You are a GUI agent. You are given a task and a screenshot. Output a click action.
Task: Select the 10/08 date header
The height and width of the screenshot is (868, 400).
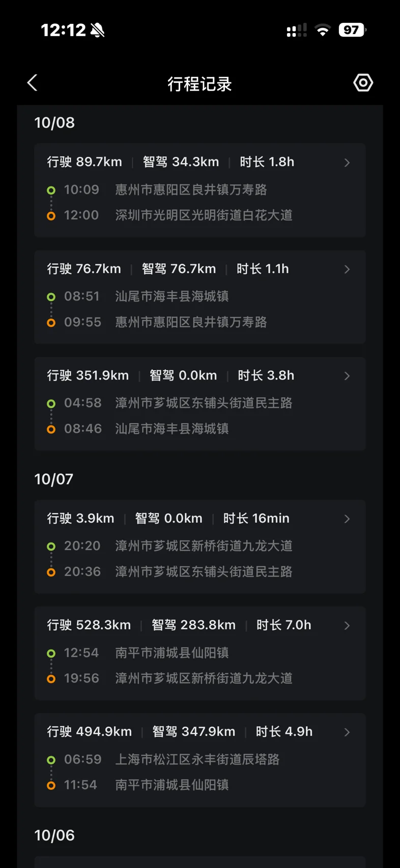click(54, 123)
